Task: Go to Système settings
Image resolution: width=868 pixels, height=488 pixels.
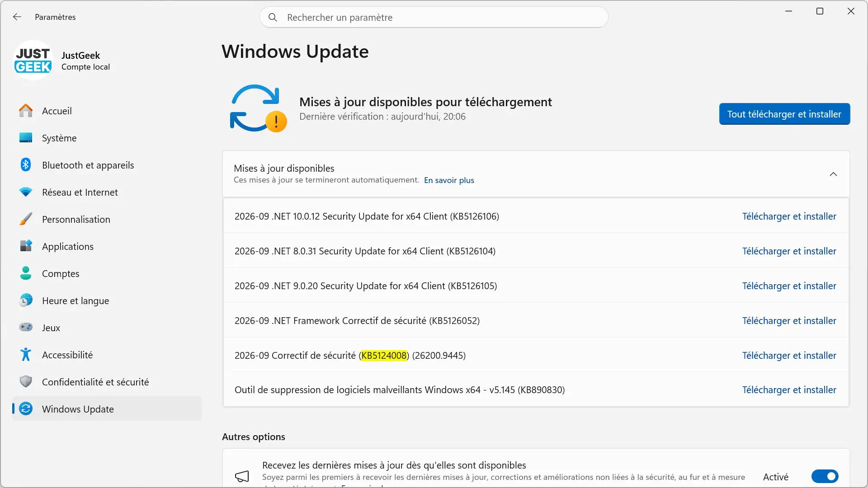Action: [x=107, y=138]
